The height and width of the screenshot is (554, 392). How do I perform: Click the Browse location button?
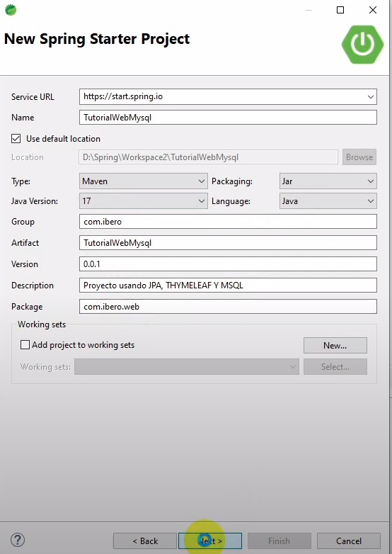[x=359, y=157]
